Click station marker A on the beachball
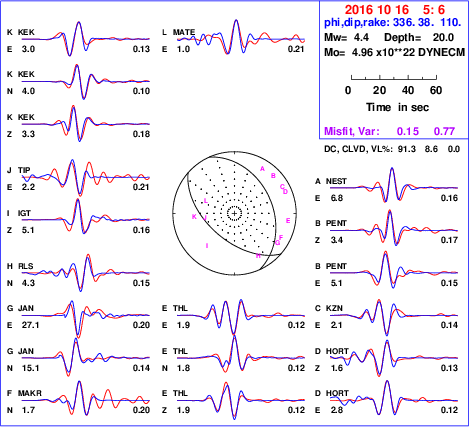Viewport: 469px width, 427px height. (262, 169)
